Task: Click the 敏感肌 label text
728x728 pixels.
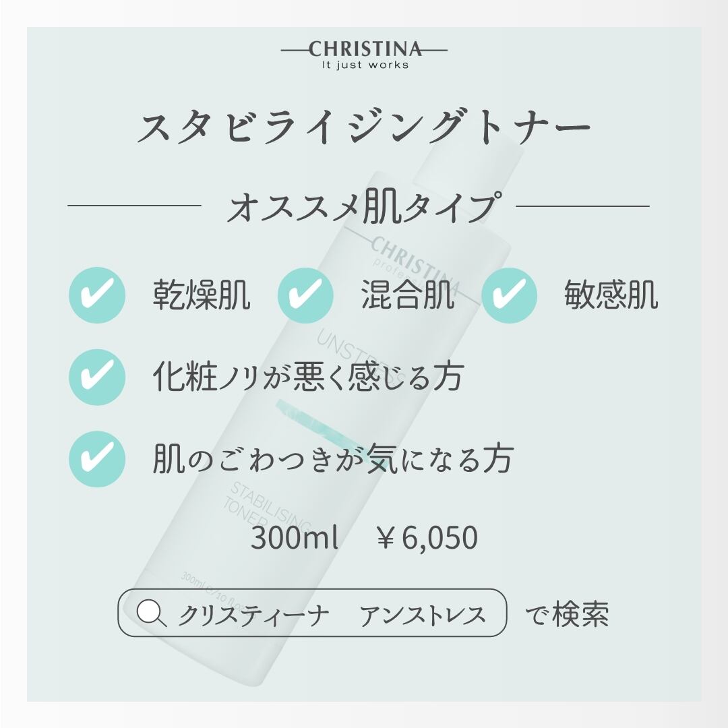Action: click(x=611, y=295)
